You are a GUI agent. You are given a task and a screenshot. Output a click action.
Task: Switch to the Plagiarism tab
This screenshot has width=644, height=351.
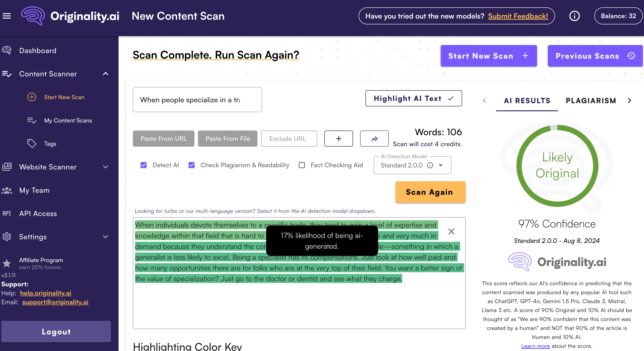(x=591, y=101)
